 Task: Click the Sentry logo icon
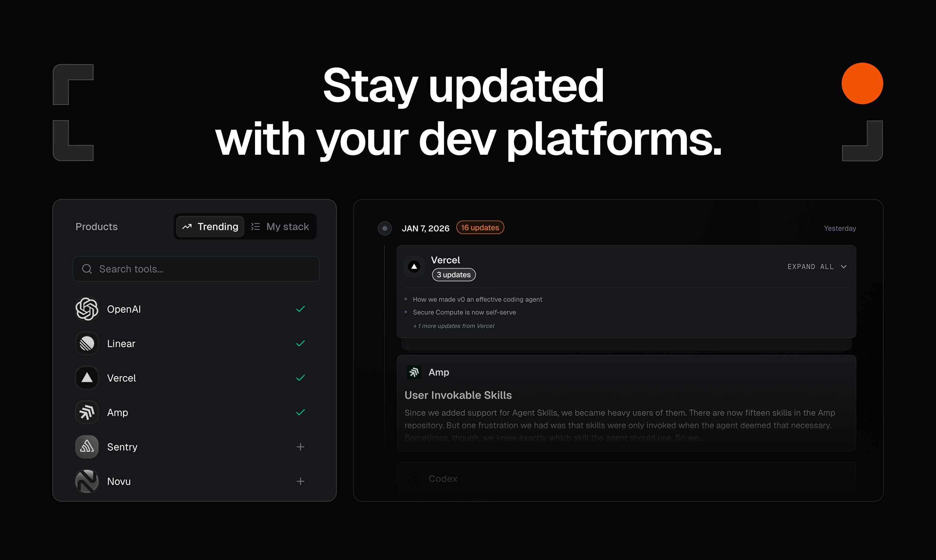tap(87, 447)
